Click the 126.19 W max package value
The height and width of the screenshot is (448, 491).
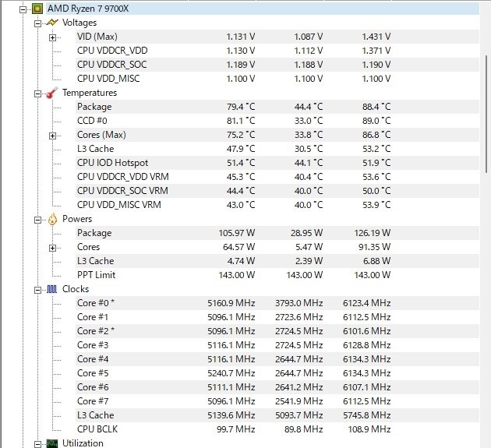(x=373, y=233)
